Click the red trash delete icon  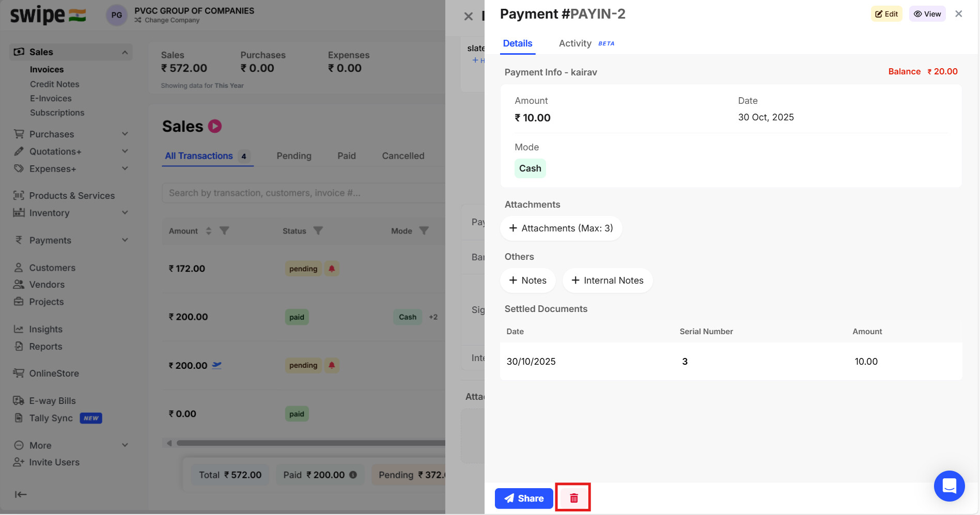point(573,498)
